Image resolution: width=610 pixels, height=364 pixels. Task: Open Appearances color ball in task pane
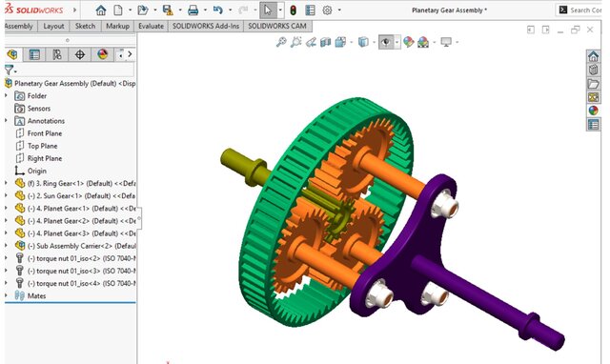pyautogui.click(x=593, y=111)
